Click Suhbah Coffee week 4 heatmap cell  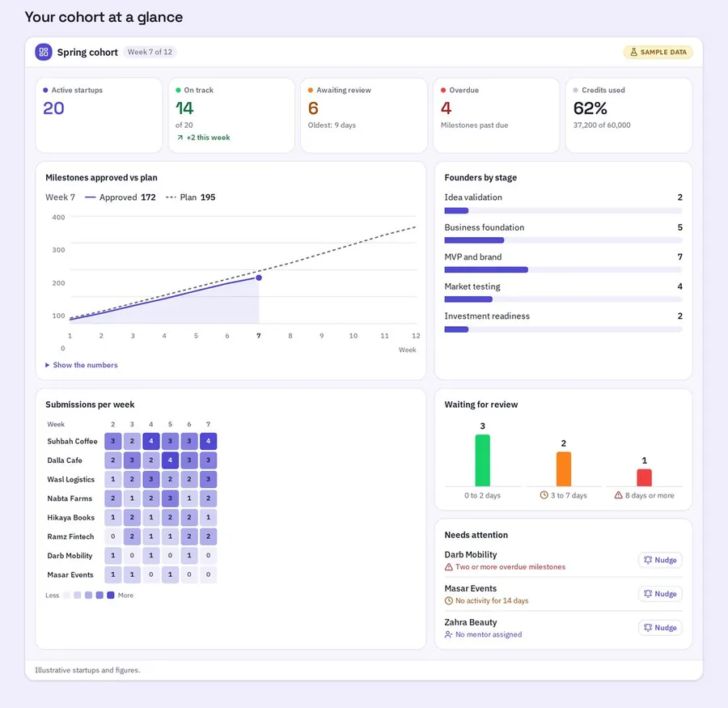tap(151, 441)
